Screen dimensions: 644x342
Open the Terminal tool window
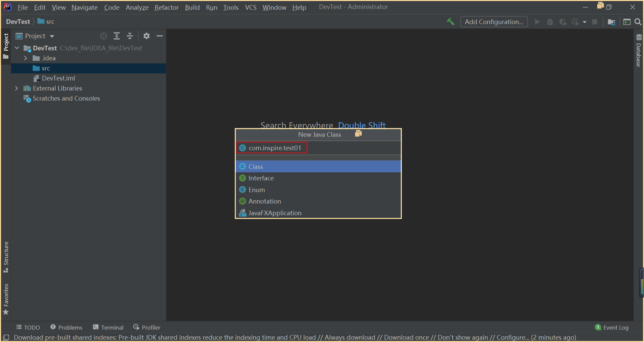click(x=108, y=327)
